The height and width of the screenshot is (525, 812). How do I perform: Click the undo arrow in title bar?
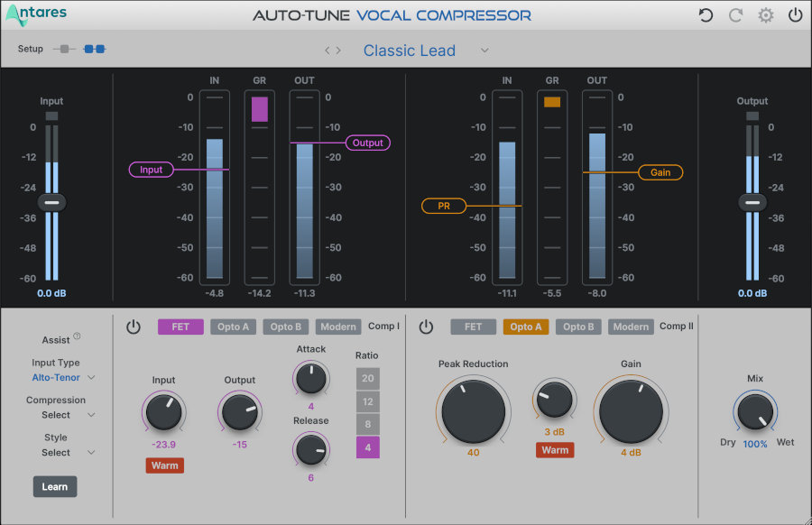coord(705,14)
